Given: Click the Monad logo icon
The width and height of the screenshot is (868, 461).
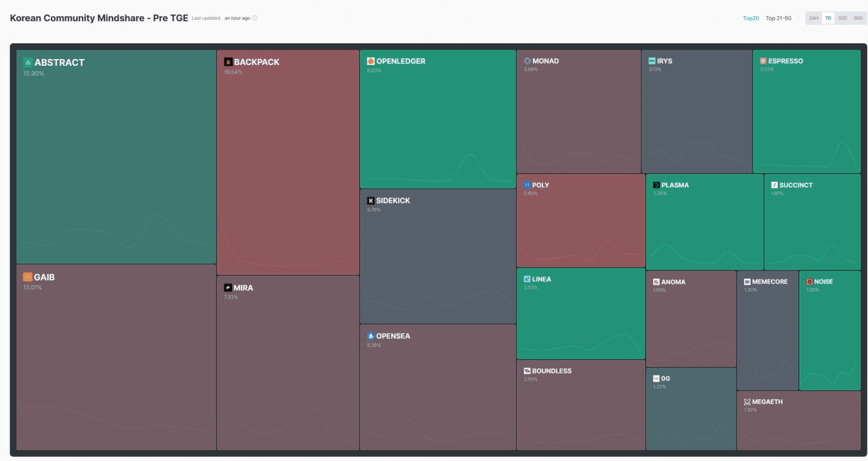Looking at the screenshot, I should pyautogui.click(x=527, y=61).
